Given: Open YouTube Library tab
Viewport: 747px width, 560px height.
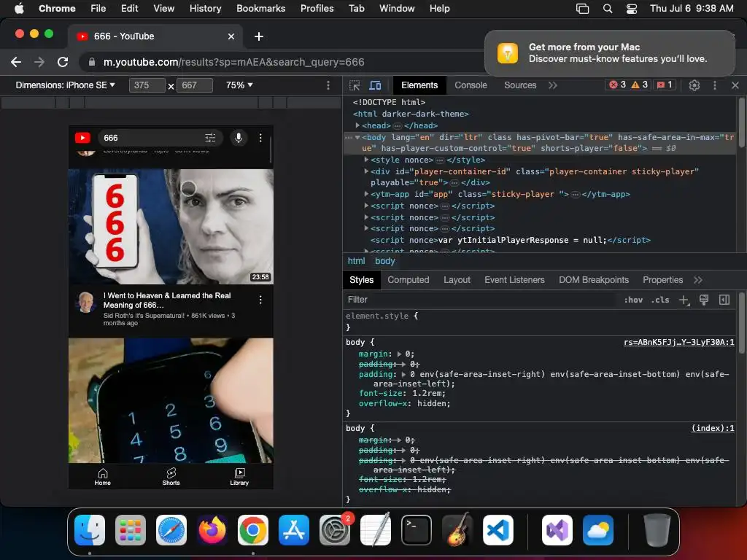Looking at the screenshot, I should point(239,477).
